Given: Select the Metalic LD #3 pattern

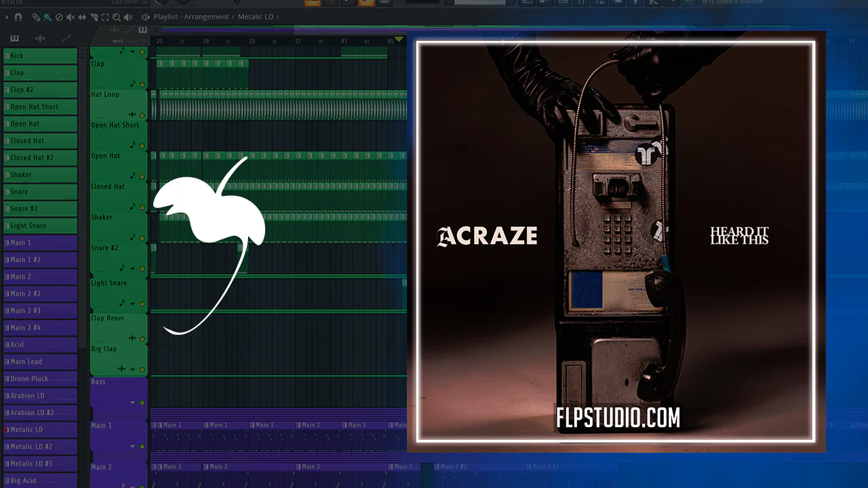Looking at the screenshot, I should coord(40,464).
